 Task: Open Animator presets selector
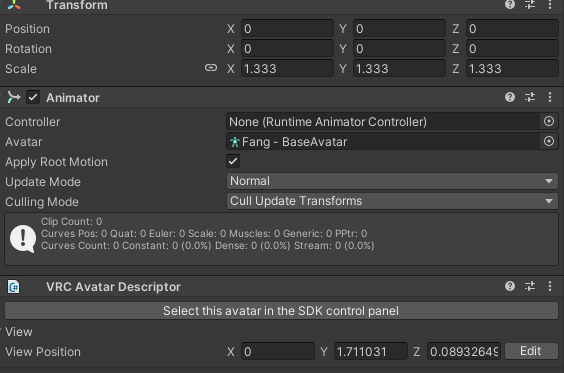point(530,97)
